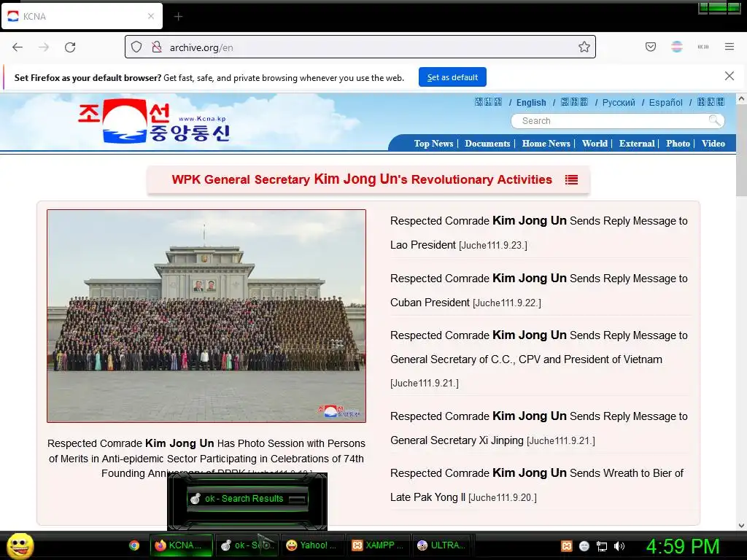Open the Reply Message to Cuban President article

[x=539, y=290]
